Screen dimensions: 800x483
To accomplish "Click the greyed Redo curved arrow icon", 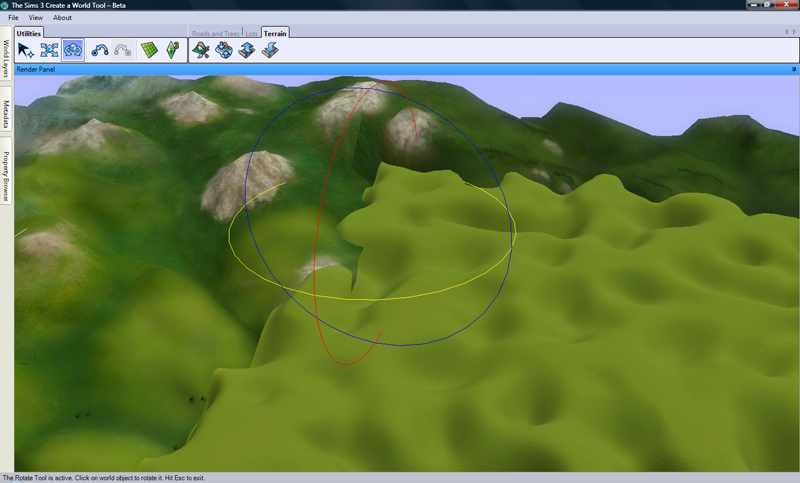I will coord(123,50).
